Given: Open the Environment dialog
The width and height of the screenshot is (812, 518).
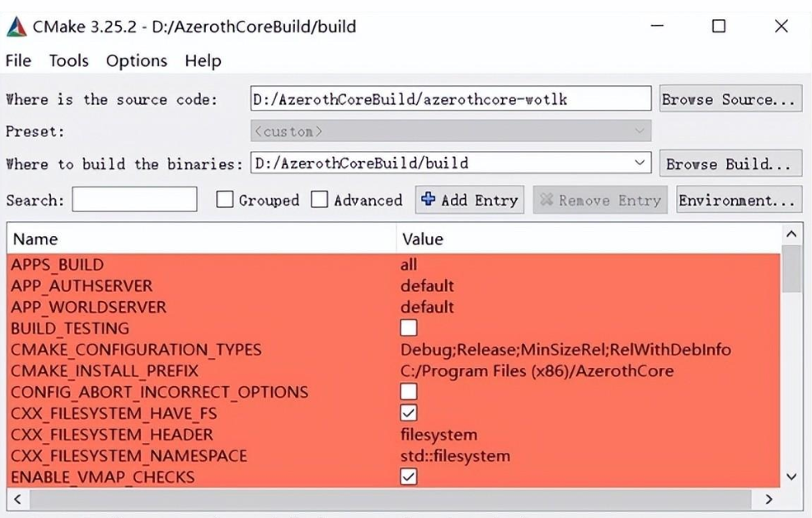Looking at the screenshot, I should tap(739, 199).
